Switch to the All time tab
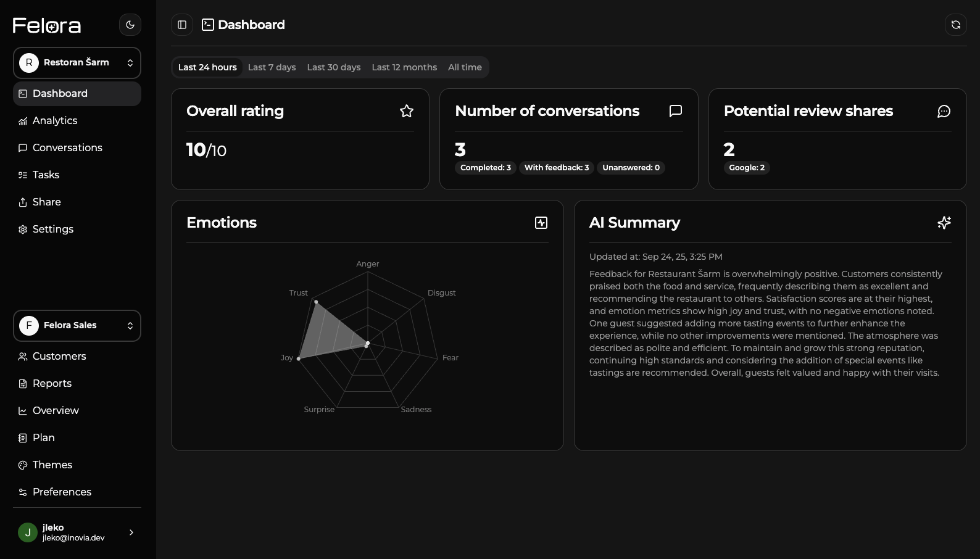 [465, 67]
